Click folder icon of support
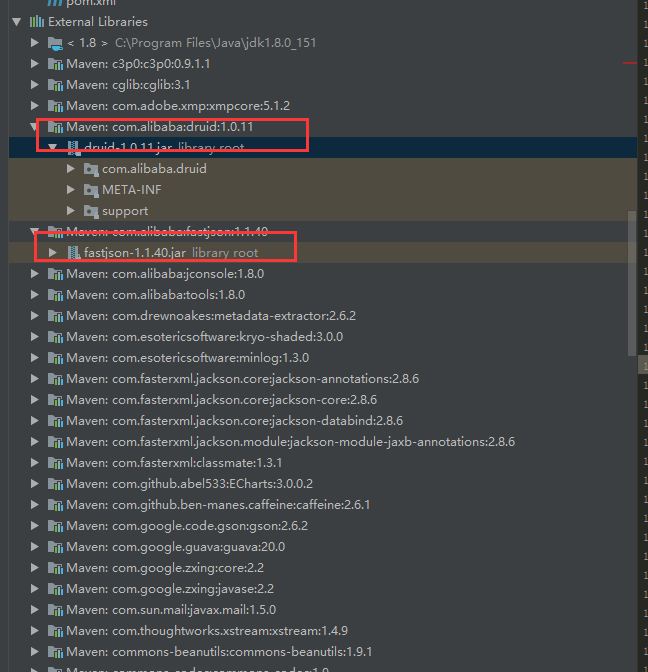Image resolution: width=648 pixels, height=672 pixels. [91, 211]
